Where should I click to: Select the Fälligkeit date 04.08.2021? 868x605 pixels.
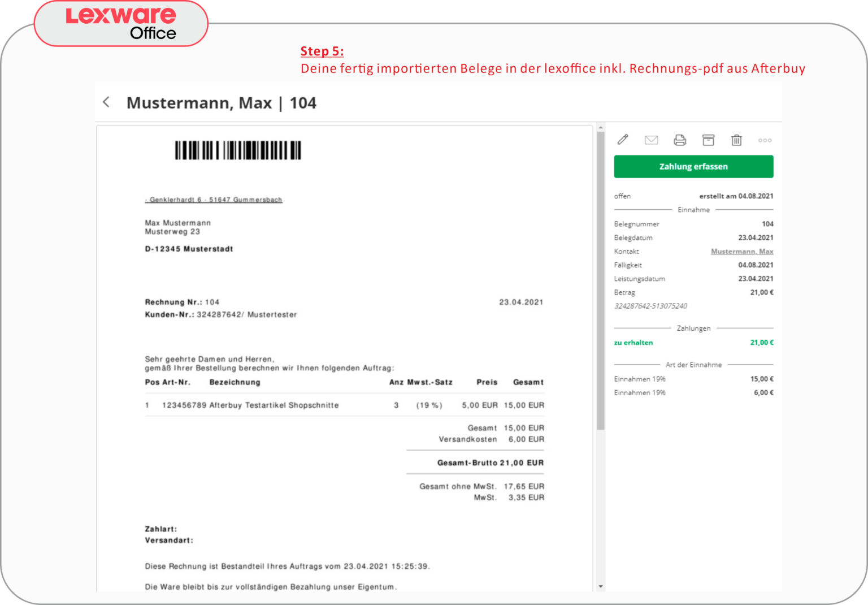pyautogui.click(x=756, y=265)
